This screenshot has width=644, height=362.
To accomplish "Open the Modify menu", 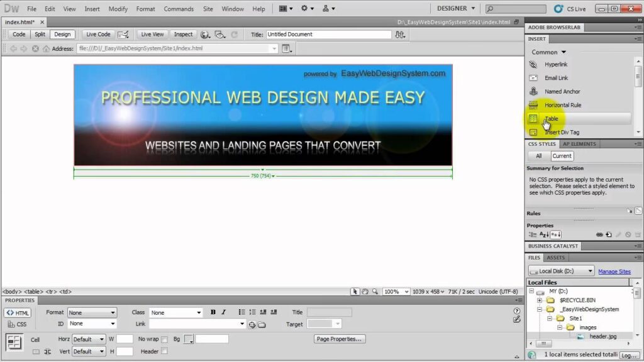I will [x=118, y=9].
